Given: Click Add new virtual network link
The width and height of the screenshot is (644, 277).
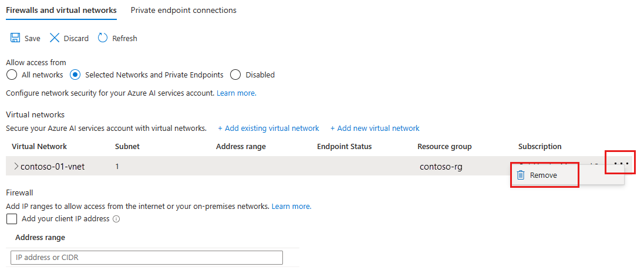Looking at the screenshot, I should pyautogui.click(x=375, y=129).
